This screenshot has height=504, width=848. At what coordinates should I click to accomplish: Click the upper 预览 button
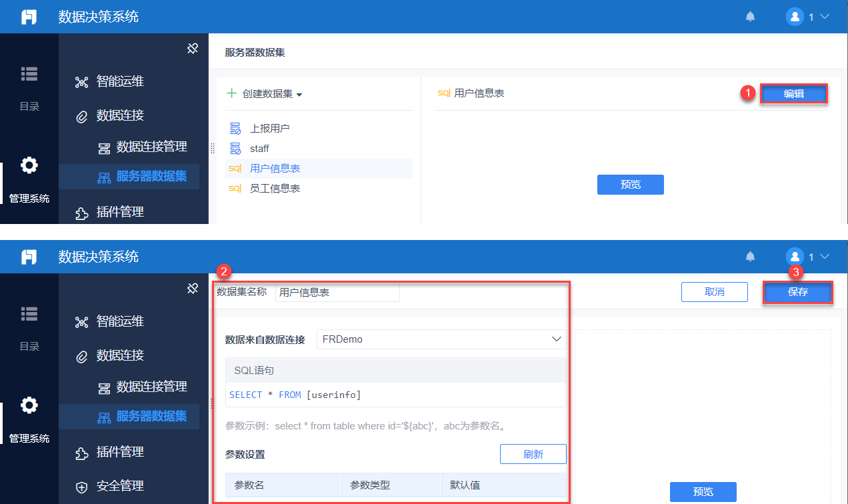coord(631,185)
